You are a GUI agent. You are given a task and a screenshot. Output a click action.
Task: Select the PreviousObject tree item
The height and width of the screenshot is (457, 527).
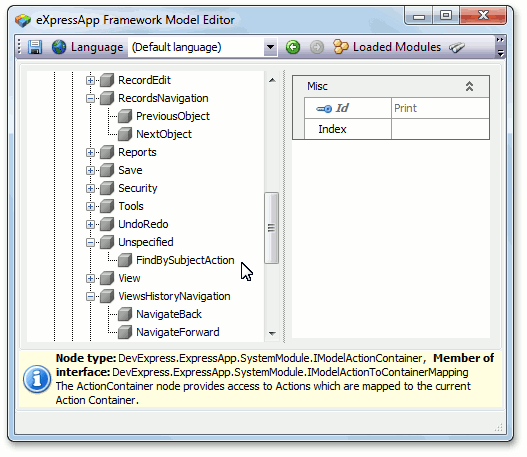click(x=173, y=116)
